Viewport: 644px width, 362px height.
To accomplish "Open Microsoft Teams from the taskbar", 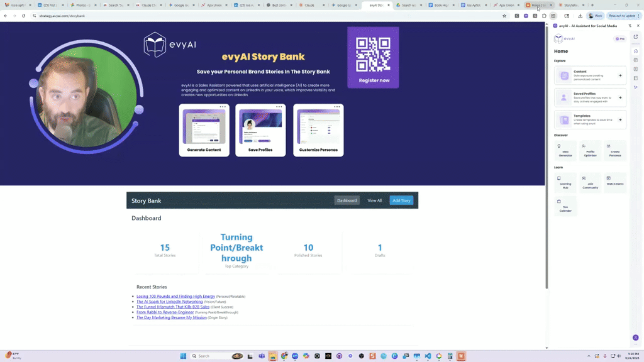I will point(262,356).
